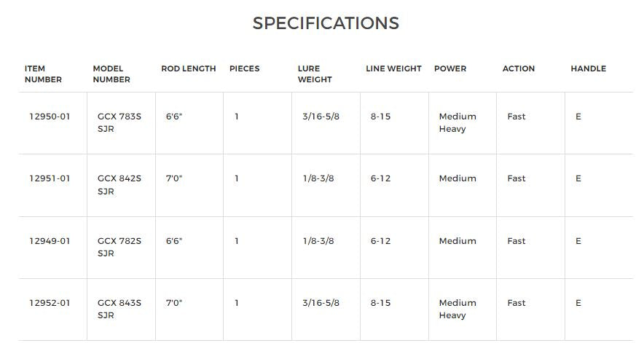Select model GCX 782S SJR
Viewport: 644px width, 343px height.
point(119,247)
